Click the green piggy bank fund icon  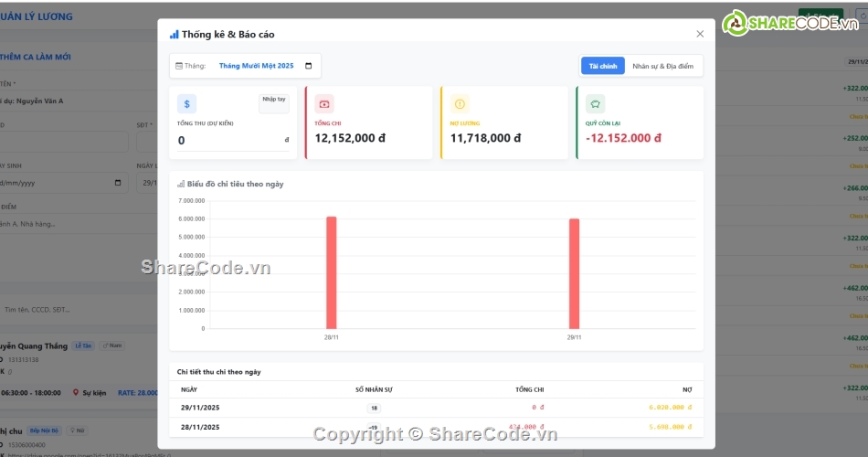tap(595, 104)
